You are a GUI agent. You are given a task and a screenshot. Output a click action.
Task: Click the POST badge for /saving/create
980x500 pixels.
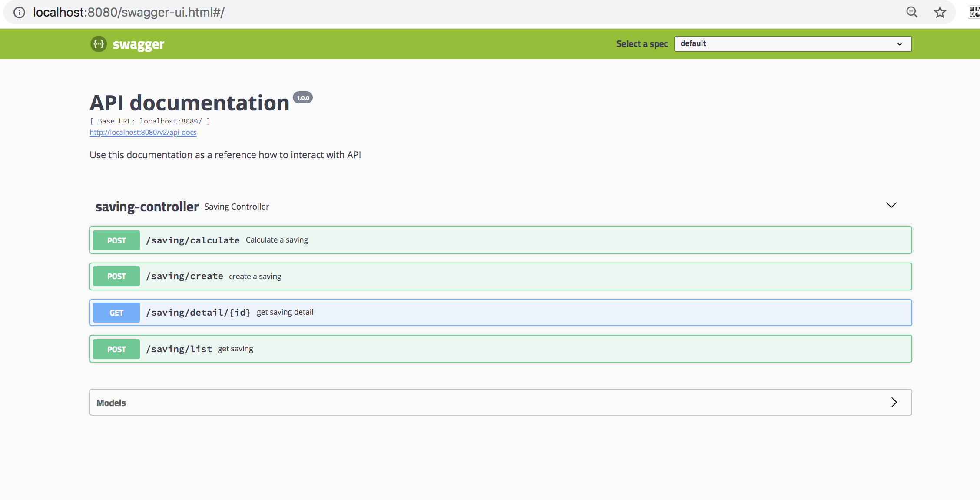coord(116,276)
